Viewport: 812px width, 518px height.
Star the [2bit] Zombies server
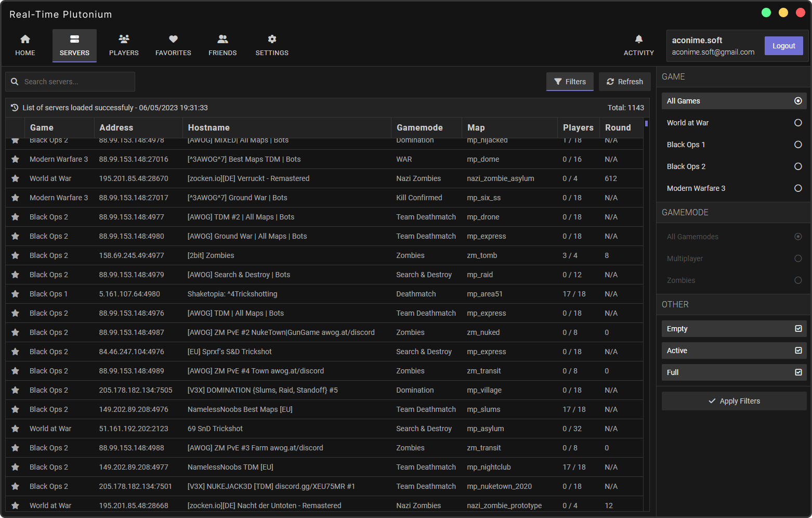pos(16,255)
